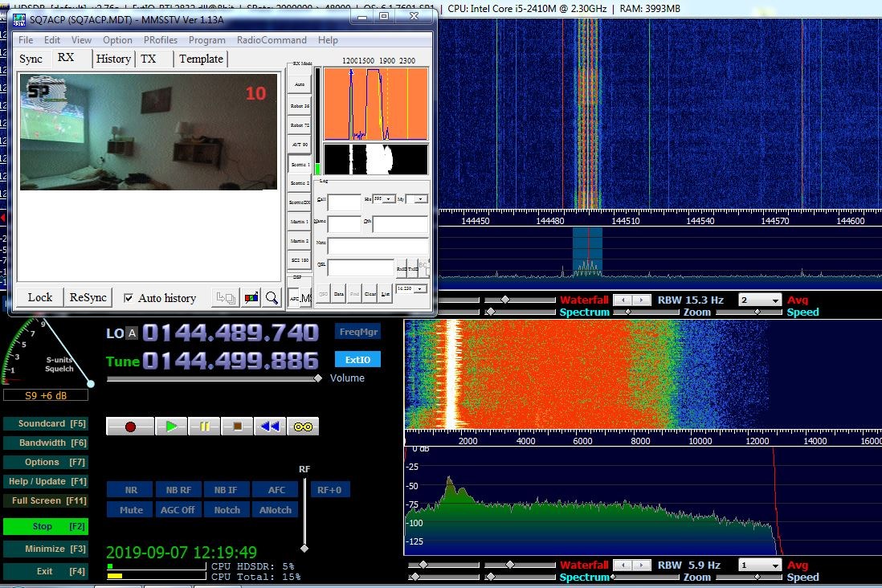Click the blue rewind icon
The width and height of the screenshot is (882, 588).
click(270, 427)
